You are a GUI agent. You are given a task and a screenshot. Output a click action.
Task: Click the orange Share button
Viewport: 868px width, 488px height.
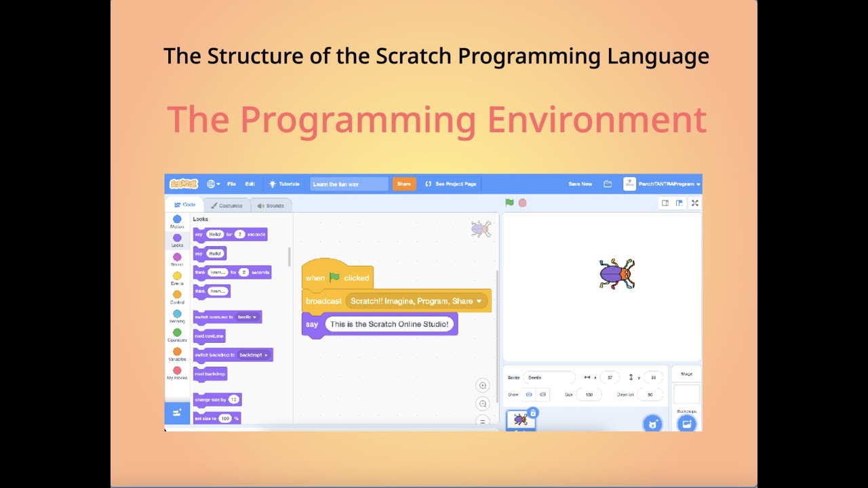click(x=403, y=184)
